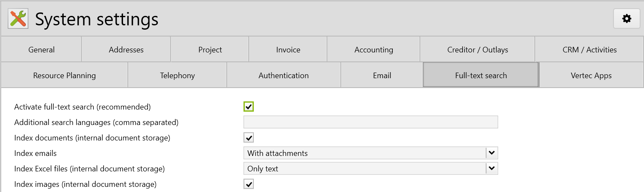
Task: Click the Additional search languages input field
Action: click(x=370, y=122)
